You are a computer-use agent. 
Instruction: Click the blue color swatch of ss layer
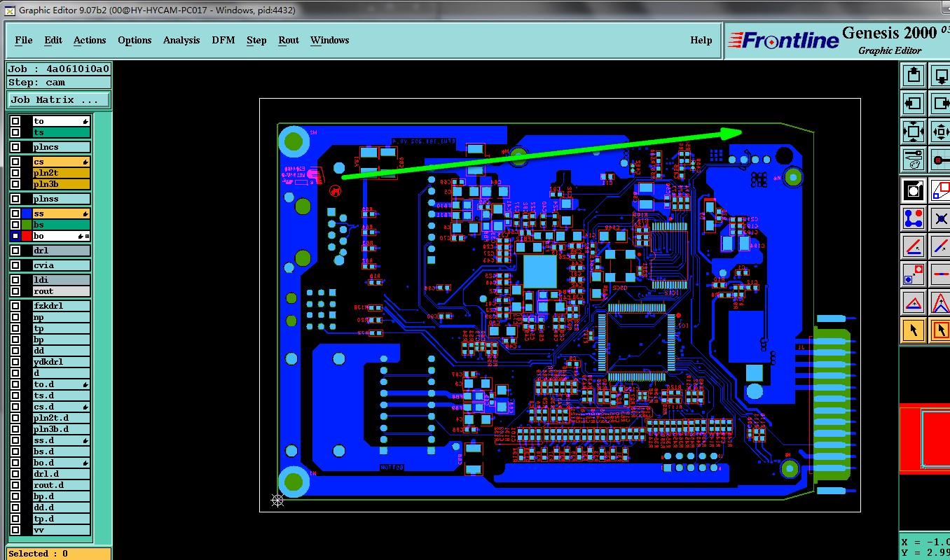pyautogui.click(x=27, y=213)
